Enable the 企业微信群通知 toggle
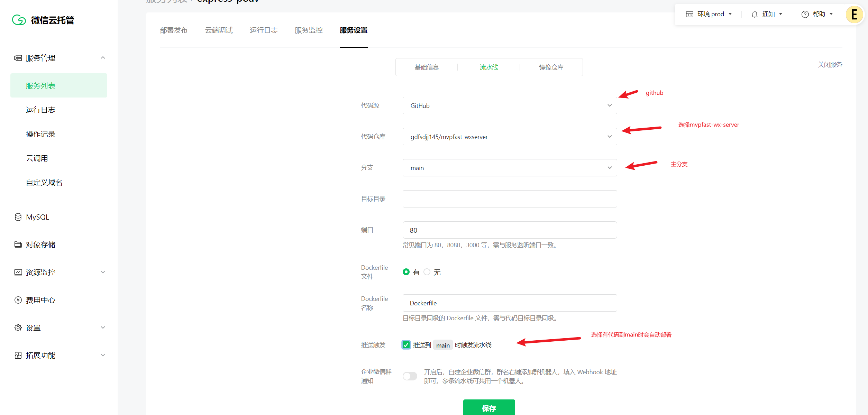Image resolution: width=868 pixels, height=415 pixels. click(410, 376)
